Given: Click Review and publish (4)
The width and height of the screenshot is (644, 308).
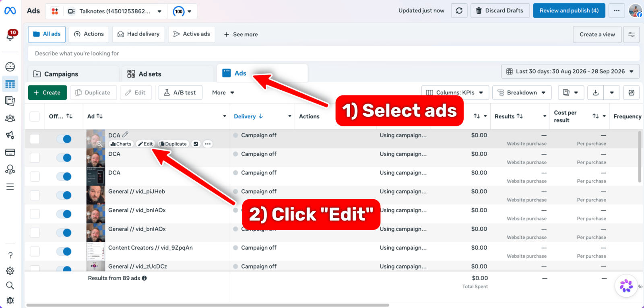Looking at the screenshot, I should [569, 11].
